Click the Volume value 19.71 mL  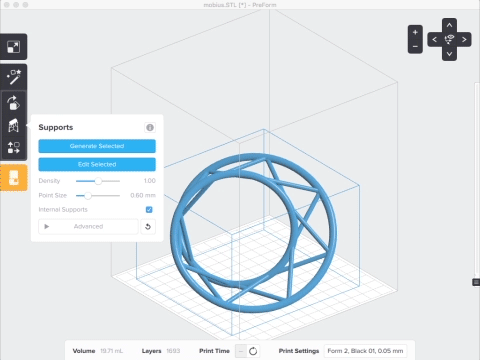(112, 351)
